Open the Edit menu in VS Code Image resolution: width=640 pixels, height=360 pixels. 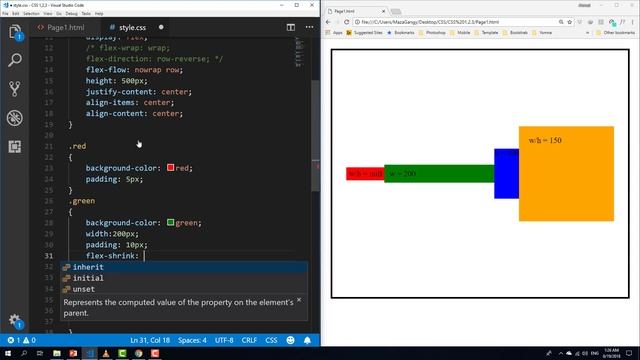pos(16,13)
